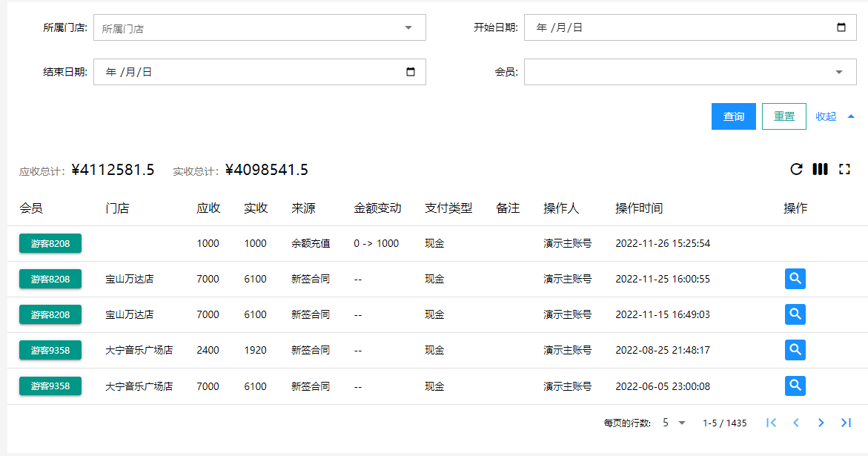Open the column visibility settings icon
Image resolution: width=868 pixels, height=456 pixels.
pyautogui.click(x=820, y=169)
